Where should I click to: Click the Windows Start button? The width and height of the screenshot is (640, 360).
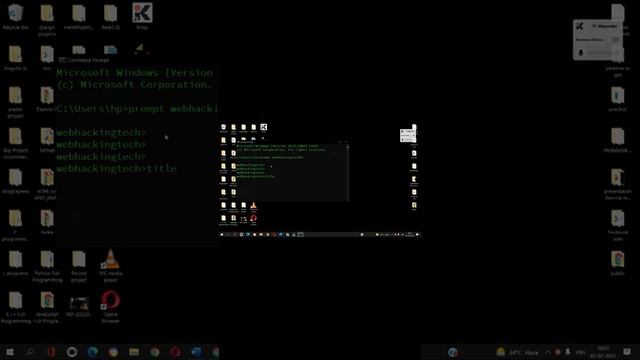click(x=10, y=352)
